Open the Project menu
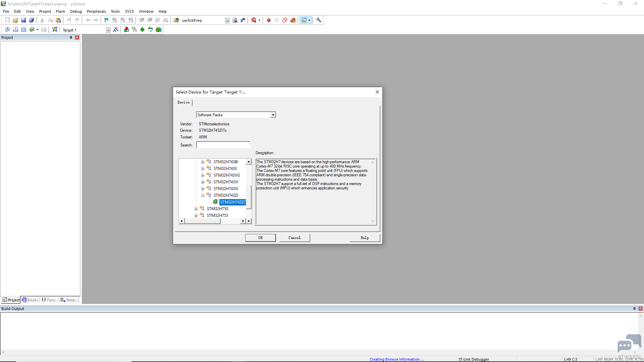 tap(45, 11)
